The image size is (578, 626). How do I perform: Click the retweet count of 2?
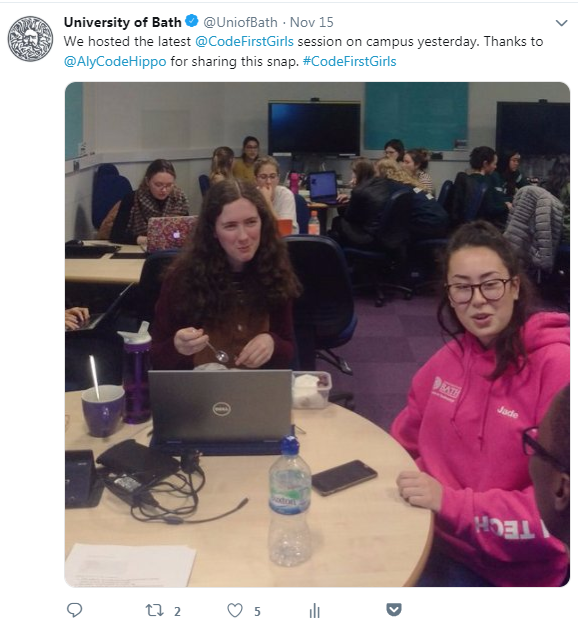177,611
